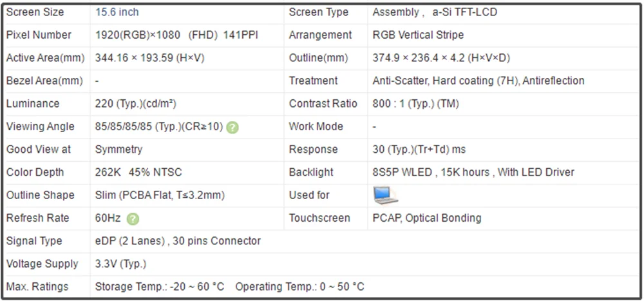Image resolution: width=644 pixels, height=301 pixels.
Task: Click the laptop icon beside Used for
Action: [385, 195]
